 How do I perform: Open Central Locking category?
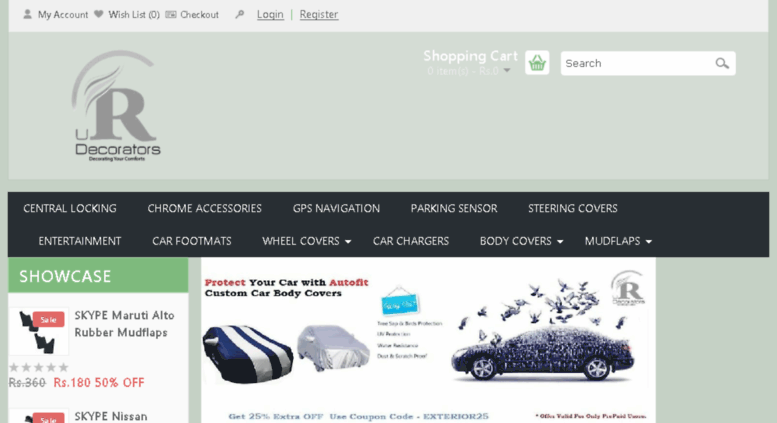[x=70, y=209]
